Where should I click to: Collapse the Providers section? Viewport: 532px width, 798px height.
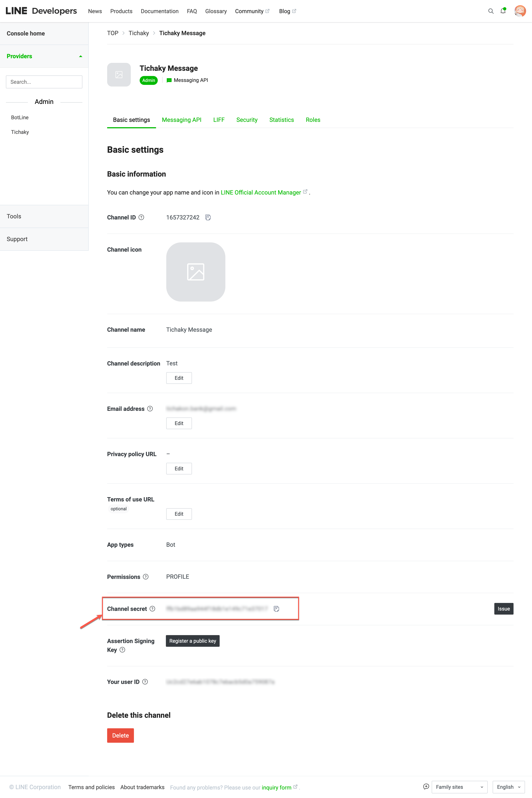(x=80, y=56)
